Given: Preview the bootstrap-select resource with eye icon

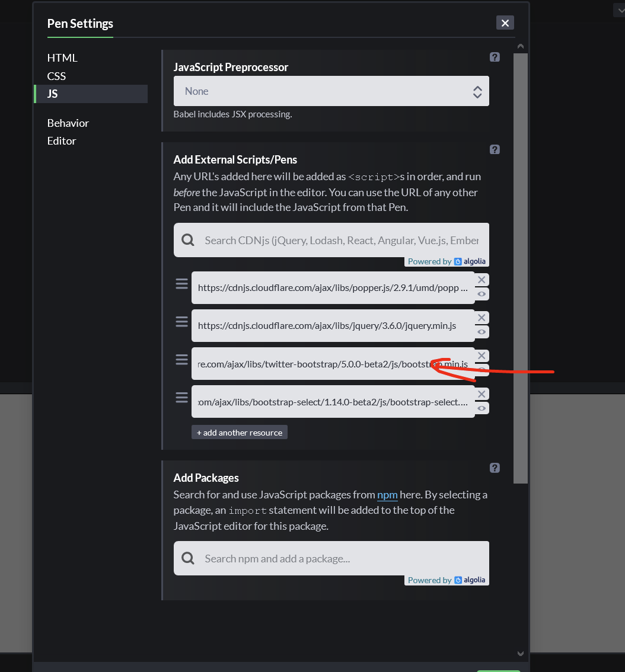Looking at the screenshot, I should point(481,408).
